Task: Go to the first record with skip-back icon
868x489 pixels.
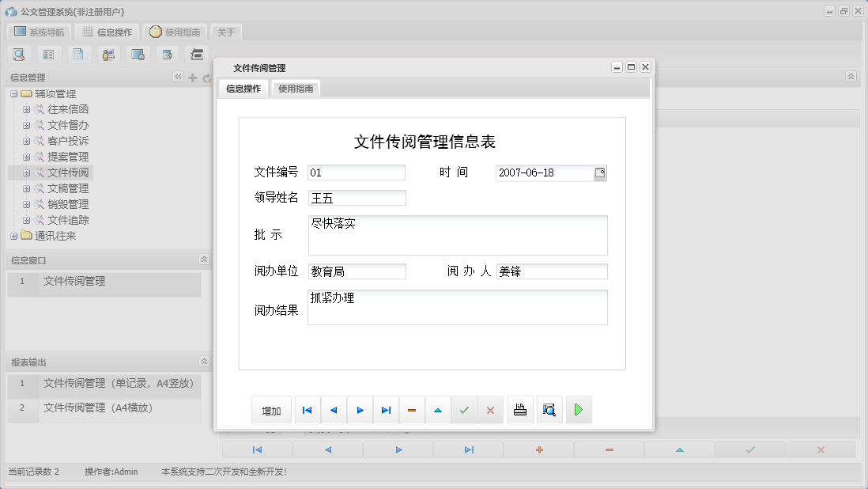Action: 308,410
